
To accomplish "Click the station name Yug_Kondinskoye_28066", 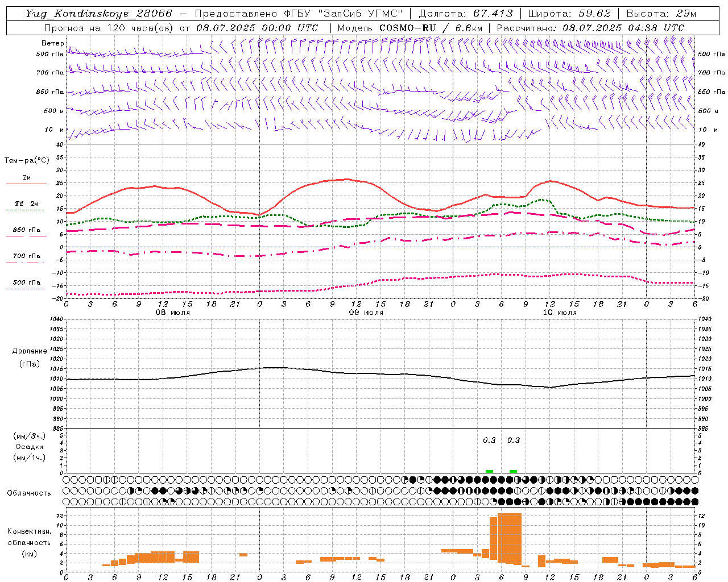I will coord(98,14).
